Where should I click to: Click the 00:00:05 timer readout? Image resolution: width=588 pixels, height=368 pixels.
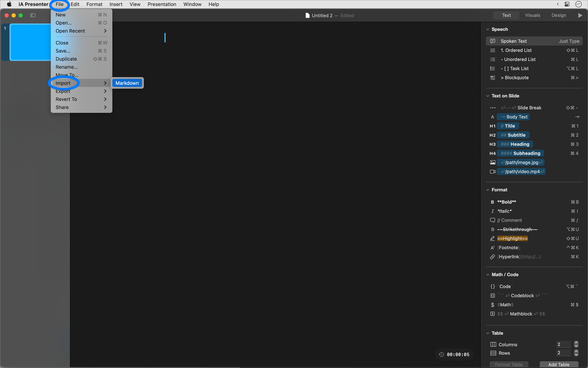click(x=458, y=355)
